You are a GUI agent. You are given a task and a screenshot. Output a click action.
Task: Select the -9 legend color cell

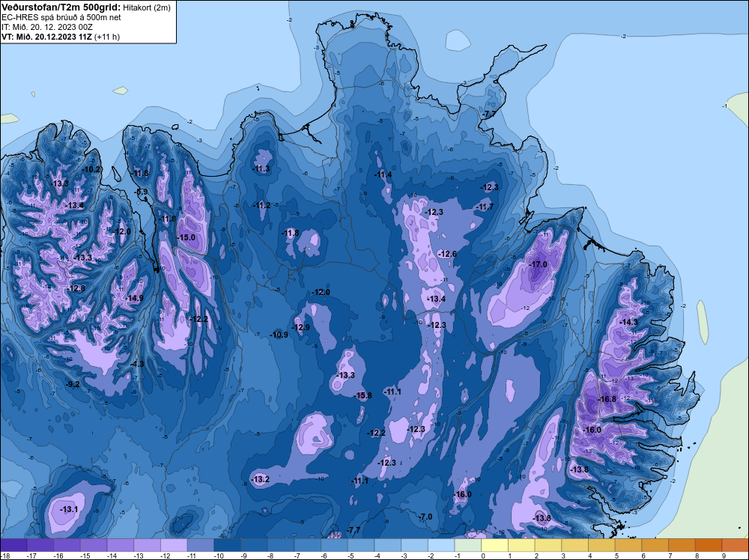point(254,545)
